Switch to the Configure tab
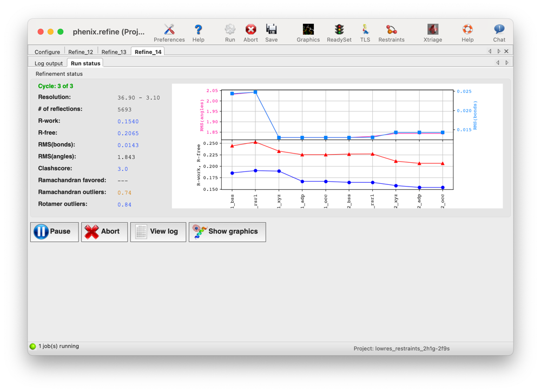This screenshot has height=392, width=541. (47, 52)
